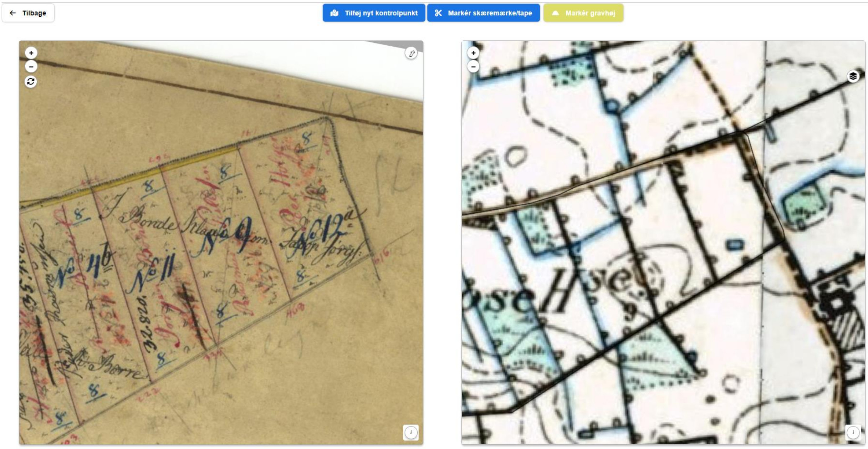Screen dimensions: 868x449
Task: Select Markér skæremærke/tape tool
Action: [x=483, y=13]
